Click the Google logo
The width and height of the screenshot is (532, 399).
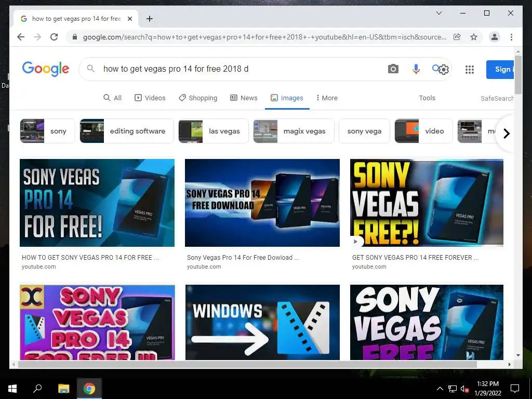click(x=46, y=69)
